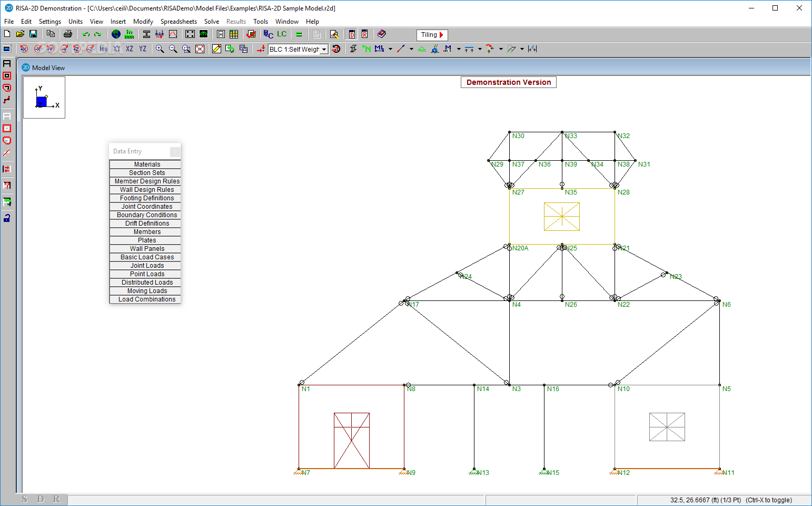Image resolution: width=812 pixels, height=506 pixels.
Task: Click the Zoom In magnifier icon
Action: coord(160,49)
